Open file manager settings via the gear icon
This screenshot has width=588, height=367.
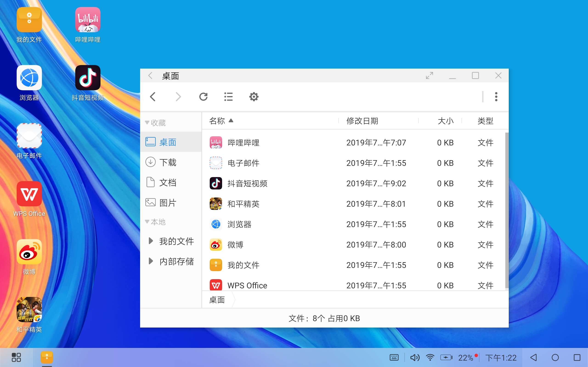(x=254, y=97)
